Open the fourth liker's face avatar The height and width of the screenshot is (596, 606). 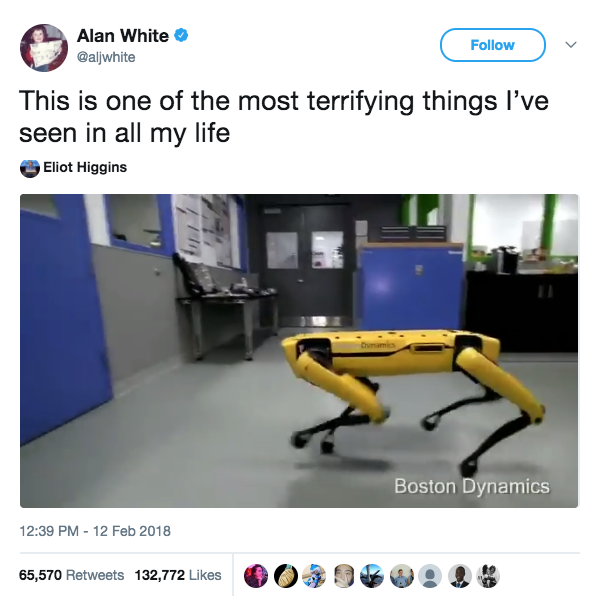[x=343, y=576]
